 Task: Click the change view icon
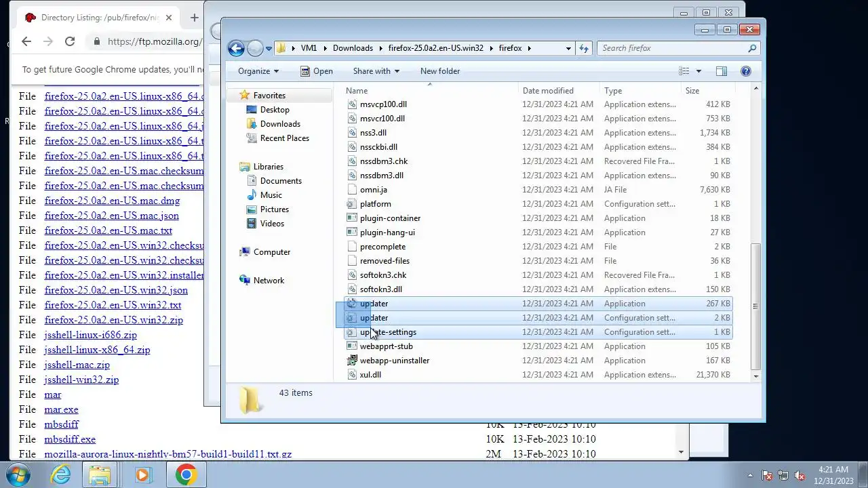pyautogui.click(x=684, y=71)
